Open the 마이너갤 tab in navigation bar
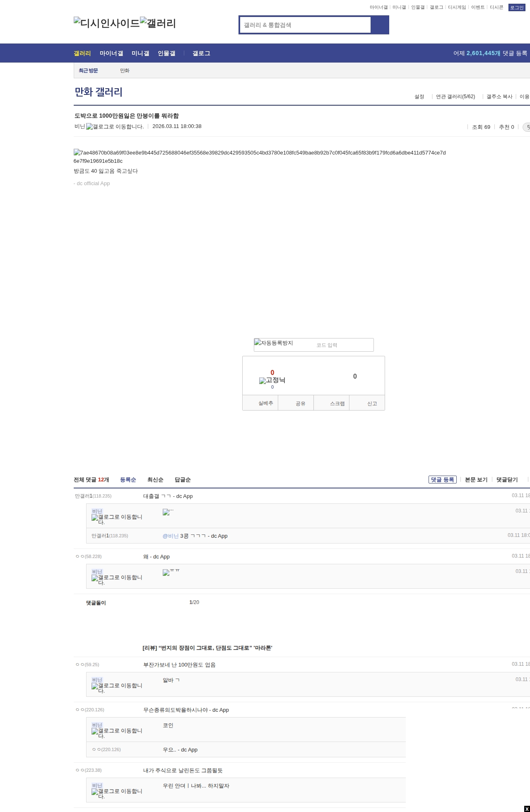This screenshot has height=812, width=530. tap(111, 53)
